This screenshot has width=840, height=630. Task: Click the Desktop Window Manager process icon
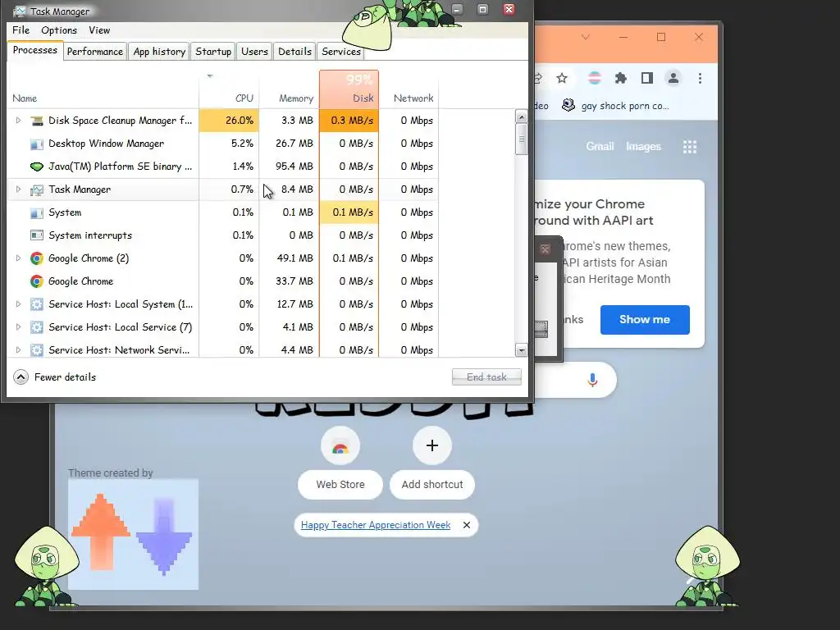36,144
